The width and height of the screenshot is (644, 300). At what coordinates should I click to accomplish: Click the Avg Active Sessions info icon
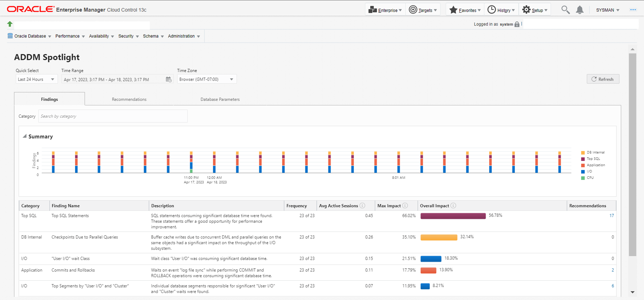(362, 206)
